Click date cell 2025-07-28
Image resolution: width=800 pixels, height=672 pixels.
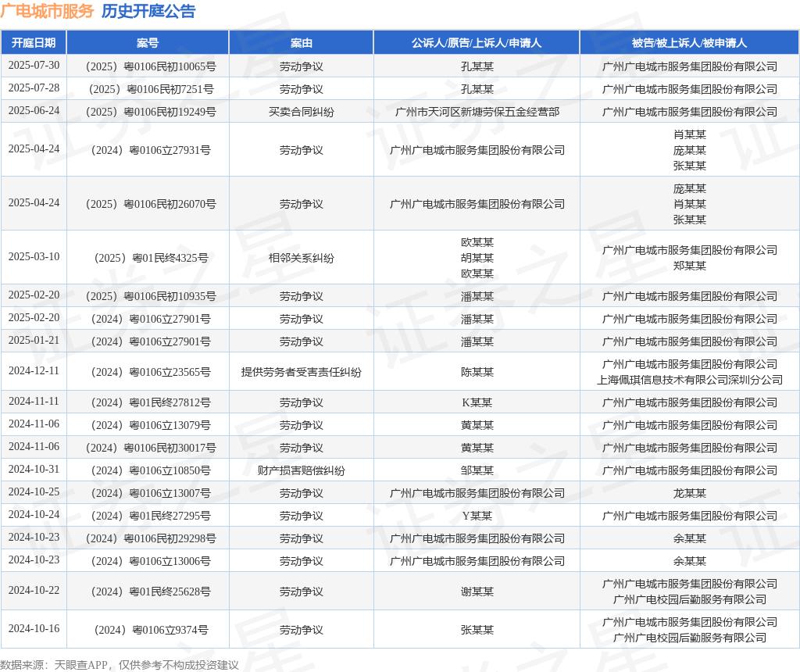point(34,88)
